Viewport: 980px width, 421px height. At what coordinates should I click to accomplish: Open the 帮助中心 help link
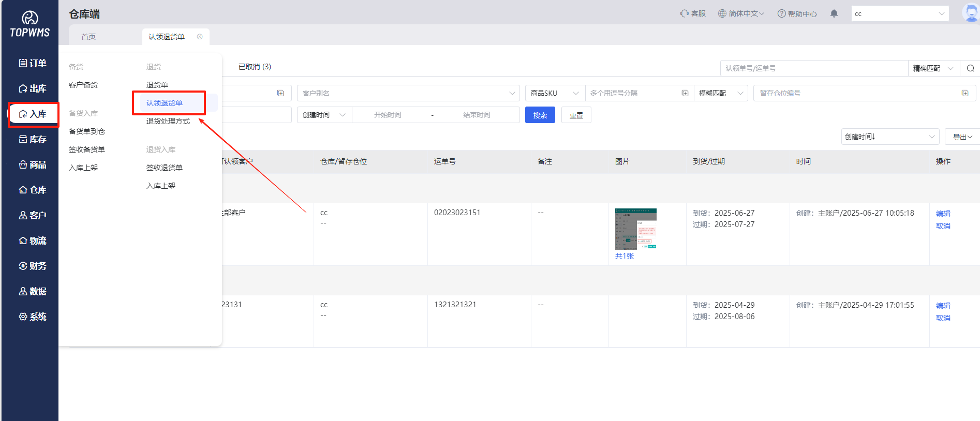[797, 13]
